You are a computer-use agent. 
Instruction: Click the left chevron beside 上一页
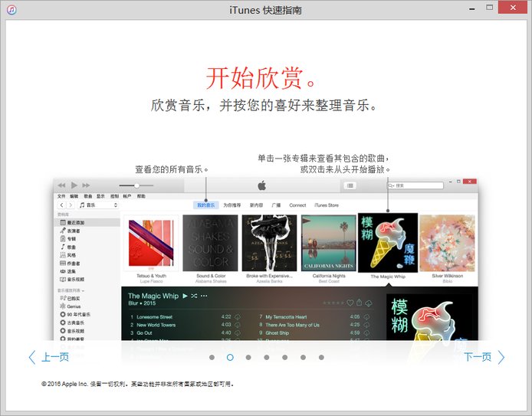(32, 357)
